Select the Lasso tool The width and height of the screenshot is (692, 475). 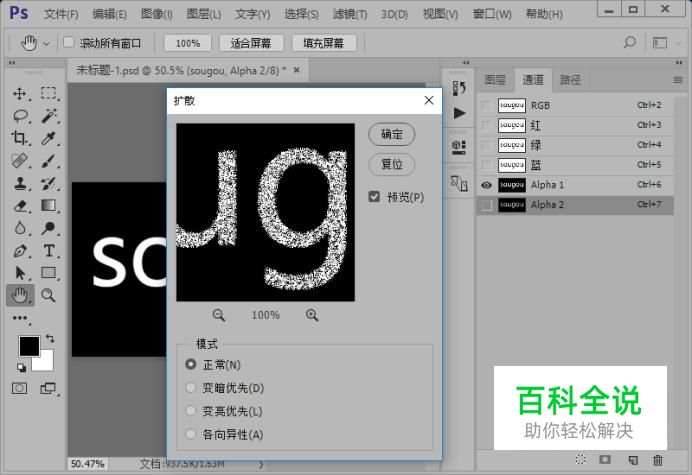point(20,116)
